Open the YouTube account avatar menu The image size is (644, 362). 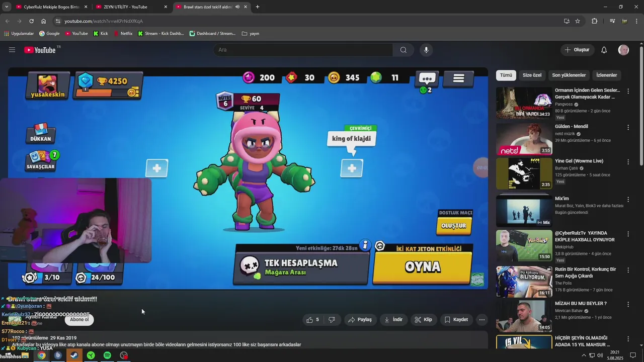click(x=623, y=50)
